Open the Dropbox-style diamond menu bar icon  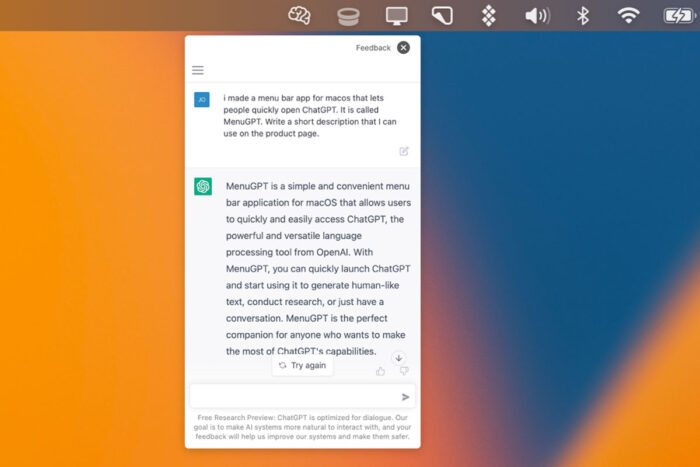coord(489,16)
